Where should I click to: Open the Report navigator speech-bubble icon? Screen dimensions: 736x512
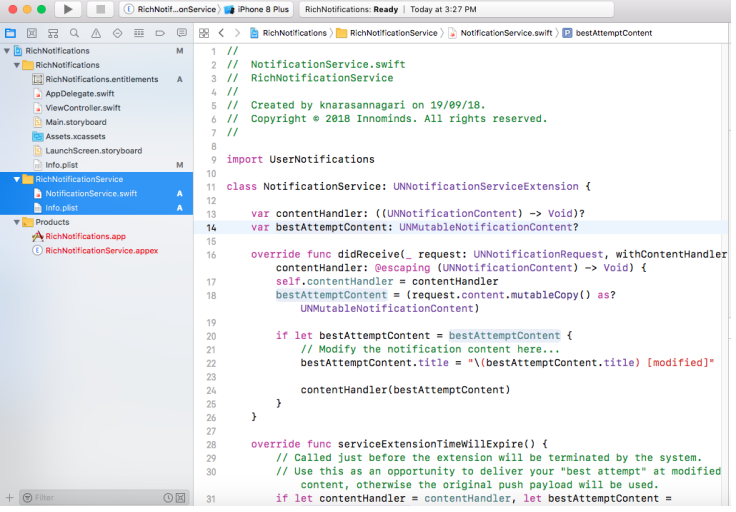pyautogui.click(x=182, y=33)
